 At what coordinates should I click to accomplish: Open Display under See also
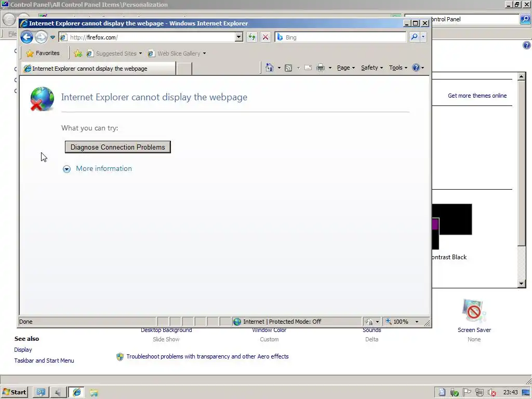[x=23, y=350]
